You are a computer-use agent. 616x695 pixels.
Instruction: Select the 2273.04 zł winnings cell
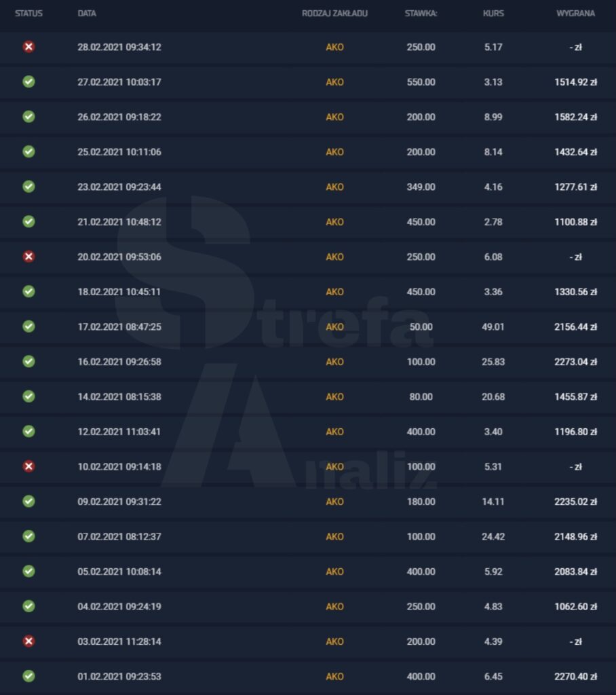click(575, 362)
